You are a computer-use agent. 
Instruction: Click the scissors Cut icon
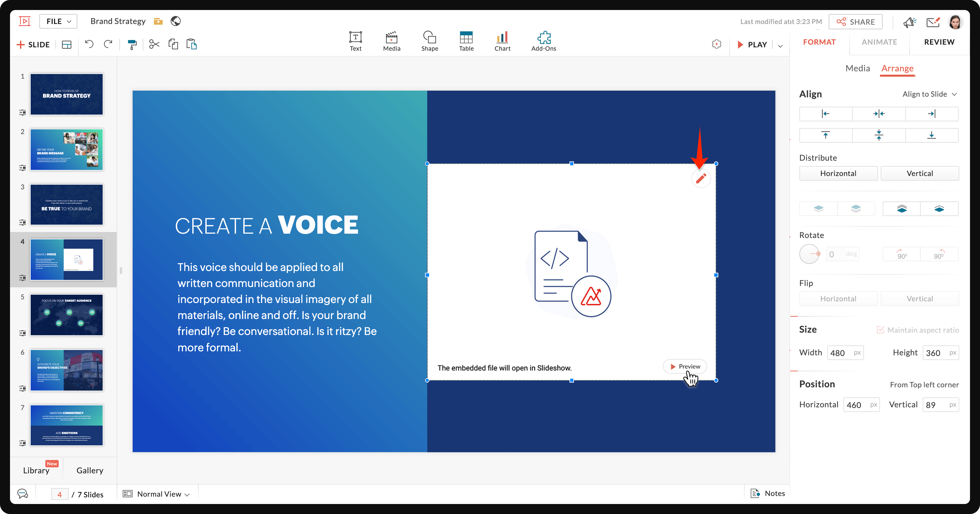click(154, 44)
